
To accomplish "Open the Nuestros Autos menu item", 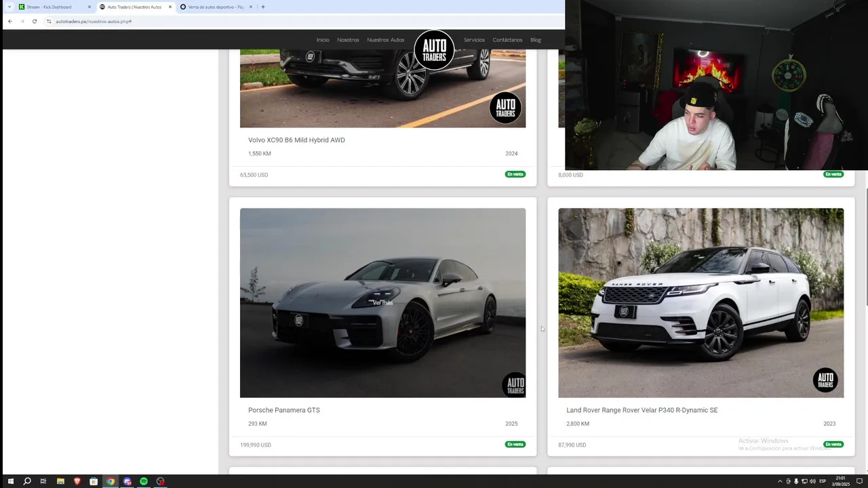I will (x=386, y=40).
